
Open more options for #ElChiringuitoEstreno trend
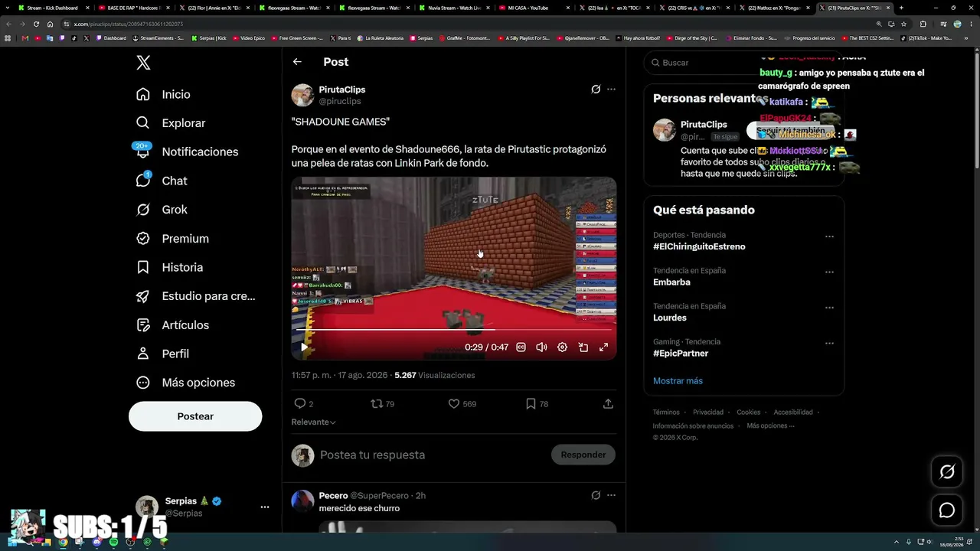pos(829,237)
